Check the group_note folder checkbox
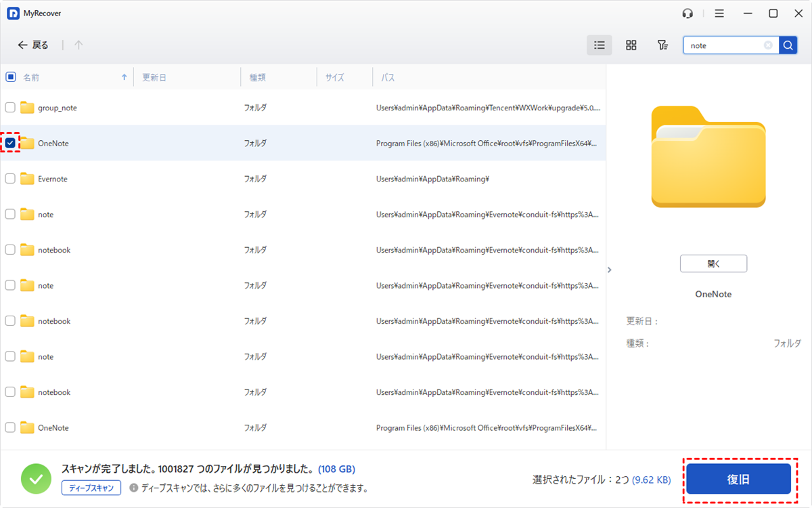The height and width of the screenshot is (508, 812). coord(10,108)
